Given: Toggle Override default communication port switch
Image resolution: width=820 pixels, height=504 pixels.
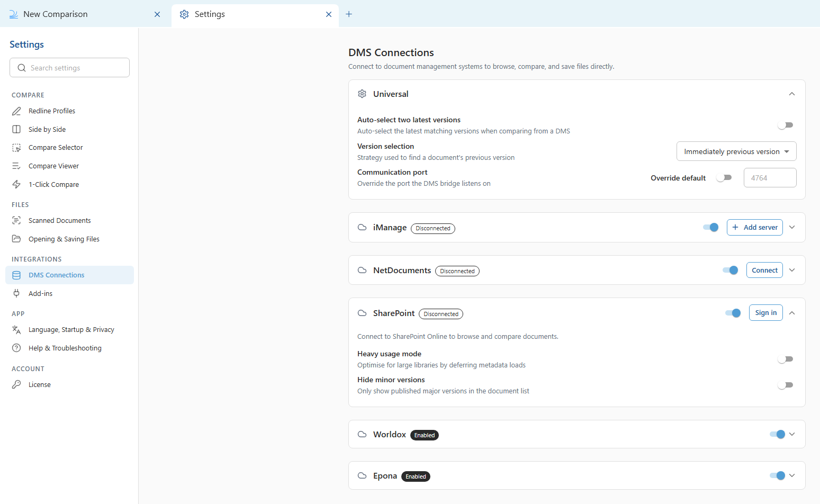Looking at the screenshot, I should click(724, 178).
